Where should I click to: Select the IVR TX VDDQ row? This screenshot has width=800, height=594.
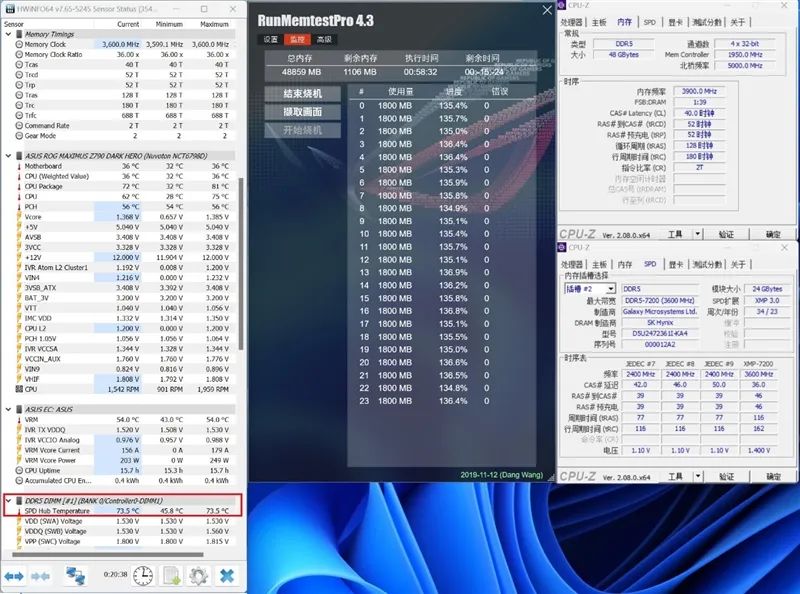(122, 430)
